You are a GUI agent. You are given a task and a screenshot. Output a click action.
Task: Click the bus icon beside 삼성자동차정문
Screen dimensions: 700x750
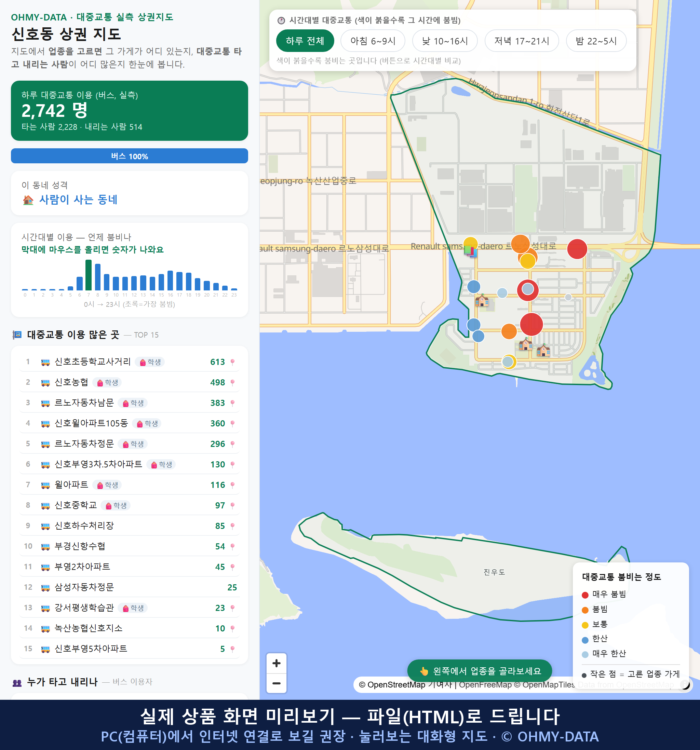pyautogui.click(x=45, y=587)
